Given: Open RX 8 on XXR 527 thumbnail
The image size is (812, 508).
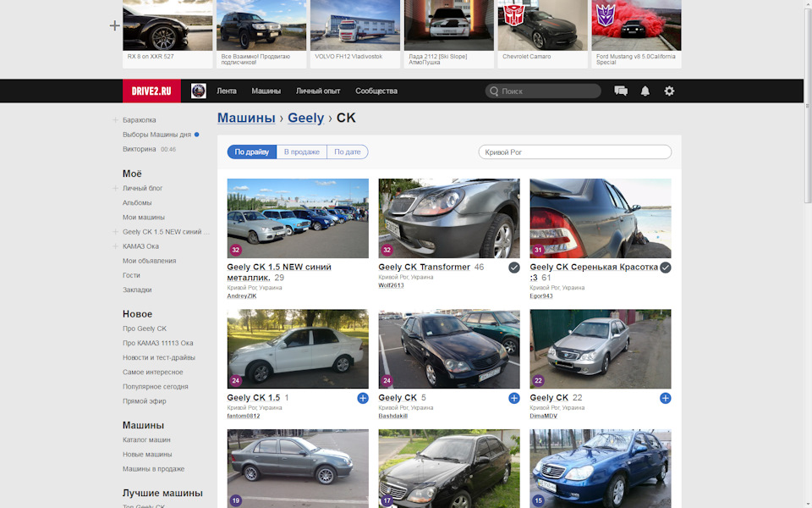Looking at the screenshot, I should (x=167, y=25).
